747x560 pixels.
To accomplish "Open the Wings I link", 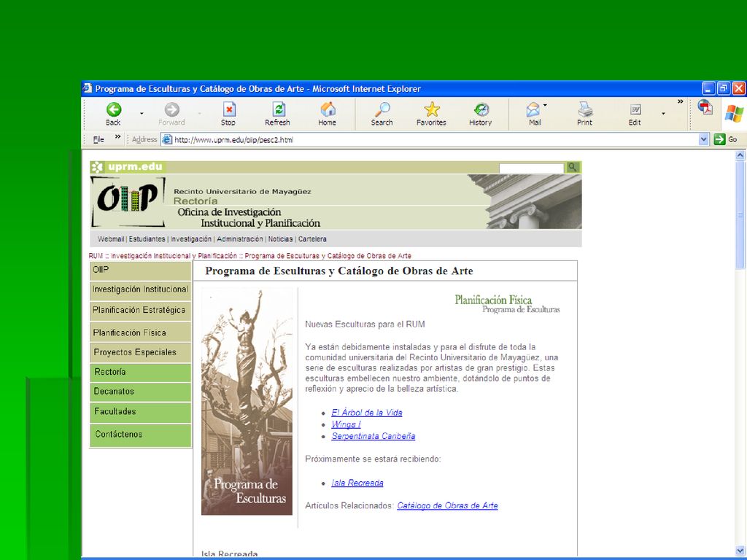I will coord(346,424).
